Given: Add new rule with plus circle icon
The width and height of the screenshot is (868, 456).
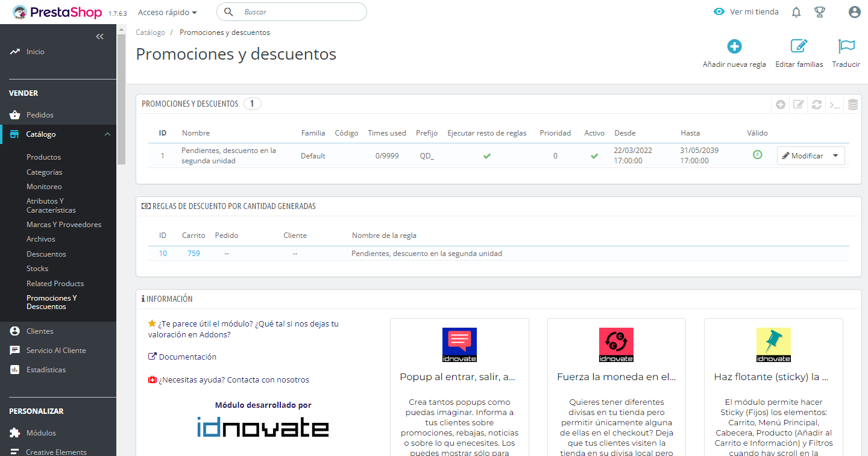Looking at the screenshot, I should (x=734, y=46).
